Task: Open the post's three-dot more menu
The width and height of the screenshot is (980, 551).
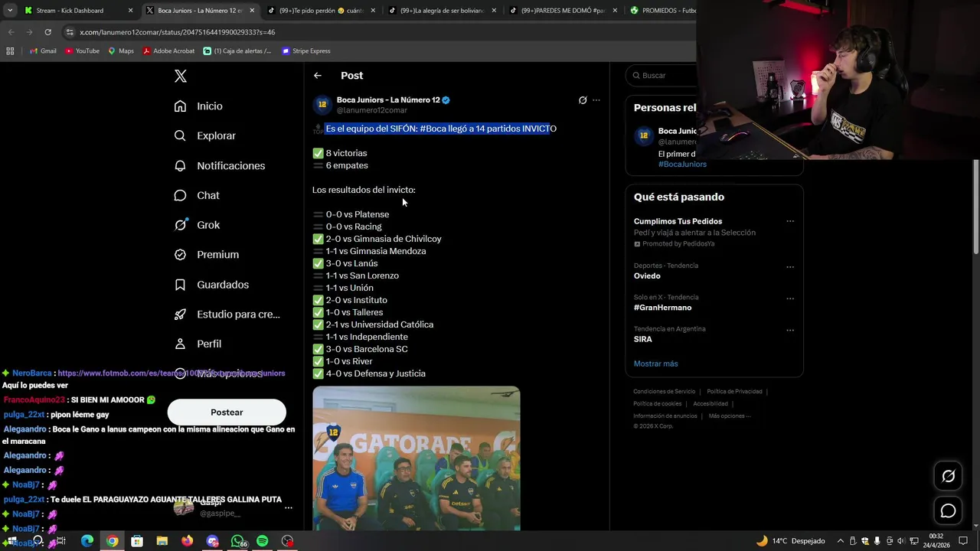Action: tap(596, 100)
